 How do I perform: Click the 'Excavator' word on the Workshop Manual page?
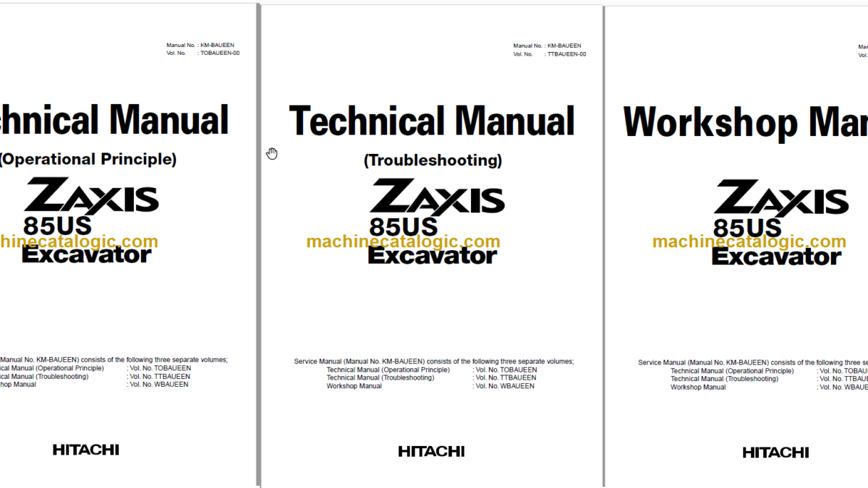[x=777, y=257]
